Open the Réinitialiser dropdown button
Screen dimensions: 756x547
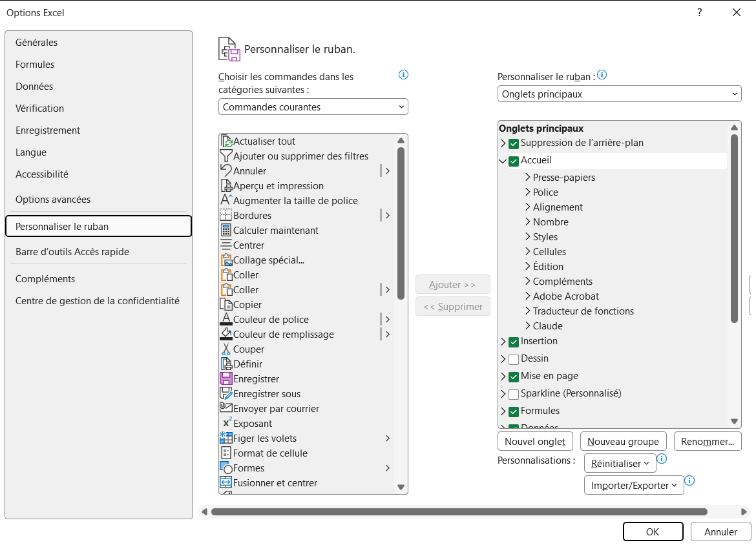(x=620, y=463)
